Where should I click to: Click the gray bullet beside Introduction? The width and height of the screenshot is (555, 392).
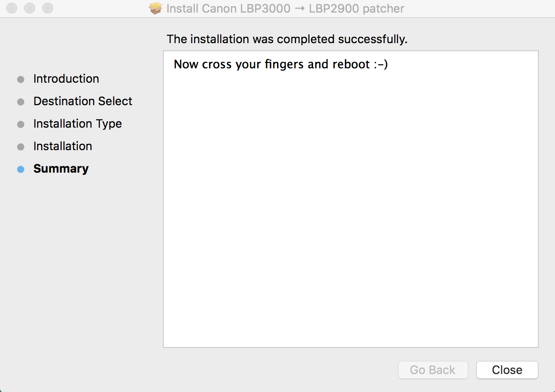click(21, 80)
